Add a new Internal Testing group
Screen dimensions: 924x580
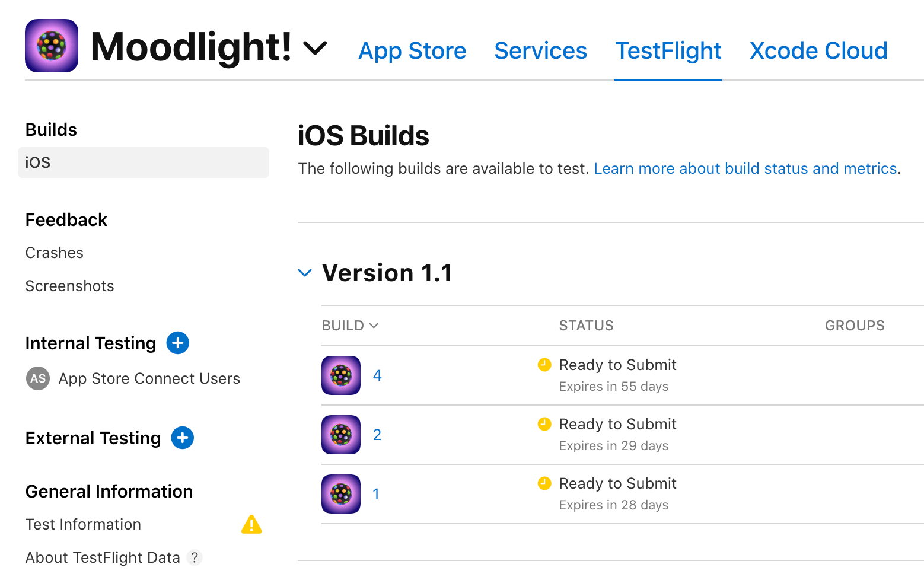[177, 343]
